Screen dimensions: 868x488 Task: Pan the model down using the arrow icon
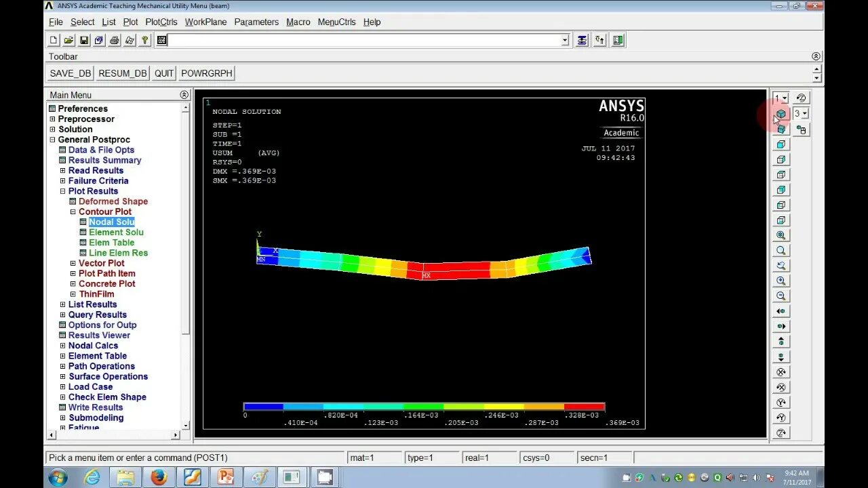(781, 357)
